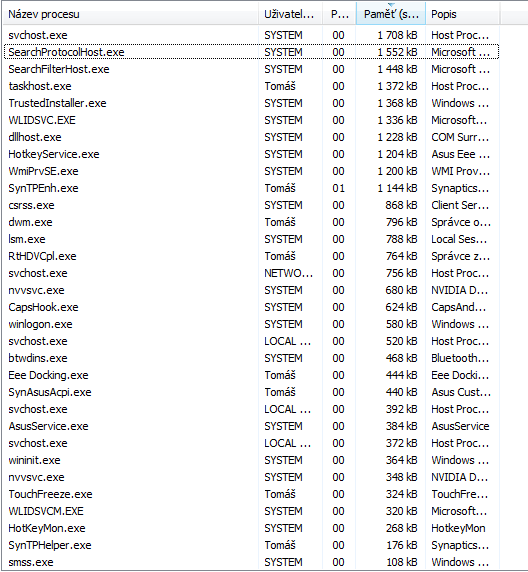
Task: Click the Tomáš user cell for taskhost.exe
Action: click(280, 86)
